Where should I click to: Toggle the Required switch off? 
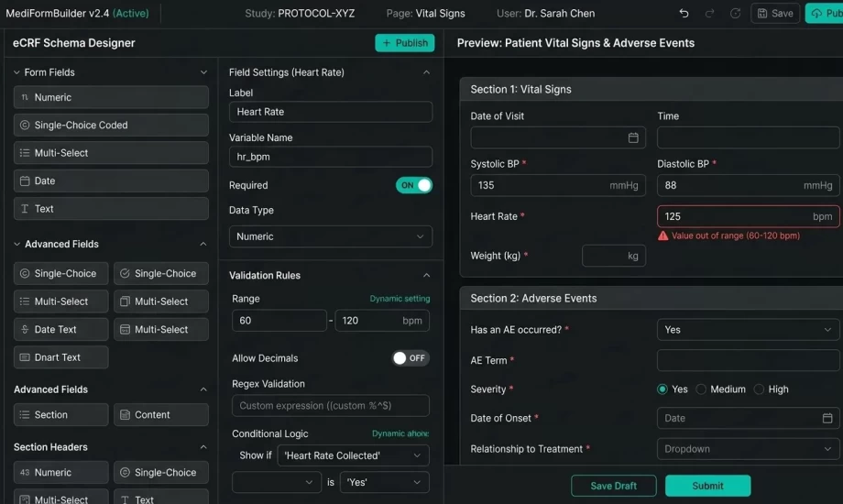(x=414, y=185)
